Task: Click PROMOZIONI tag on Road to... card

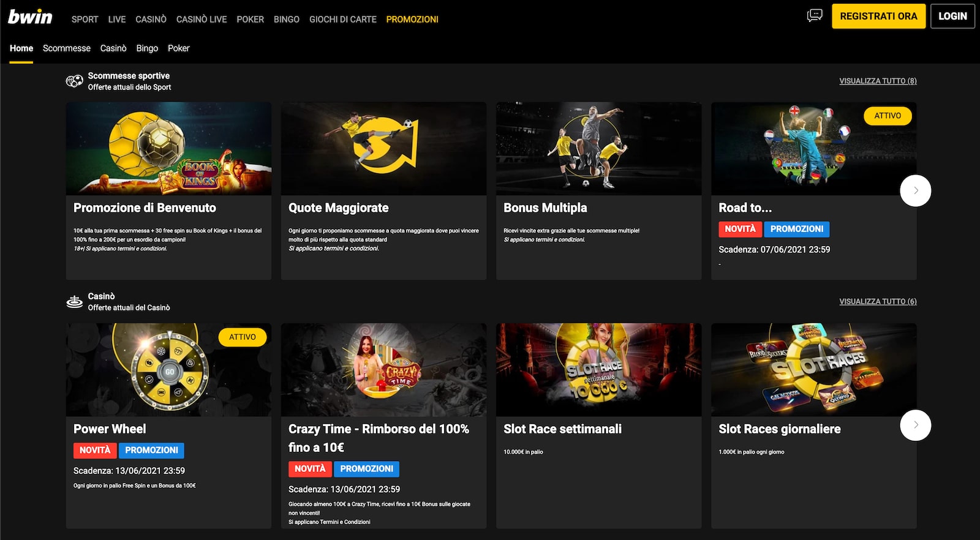Action: point(797,229)
